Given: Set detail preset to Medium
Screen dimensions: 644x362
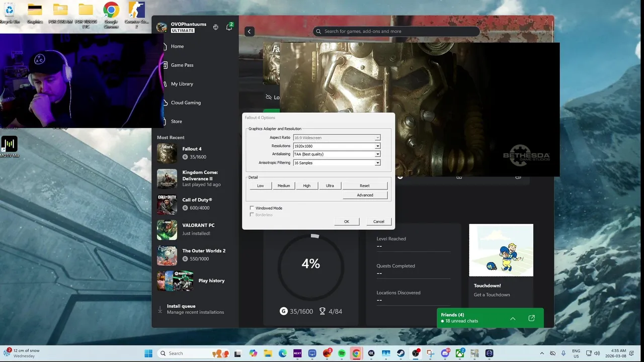Looking at the screenshot, I should 284,186.
